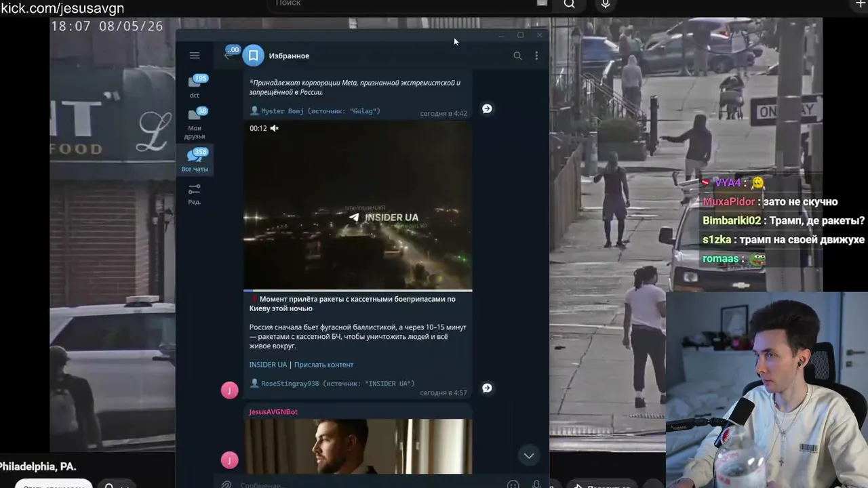Follow the Прислать контент link

(x=323, y=365)
